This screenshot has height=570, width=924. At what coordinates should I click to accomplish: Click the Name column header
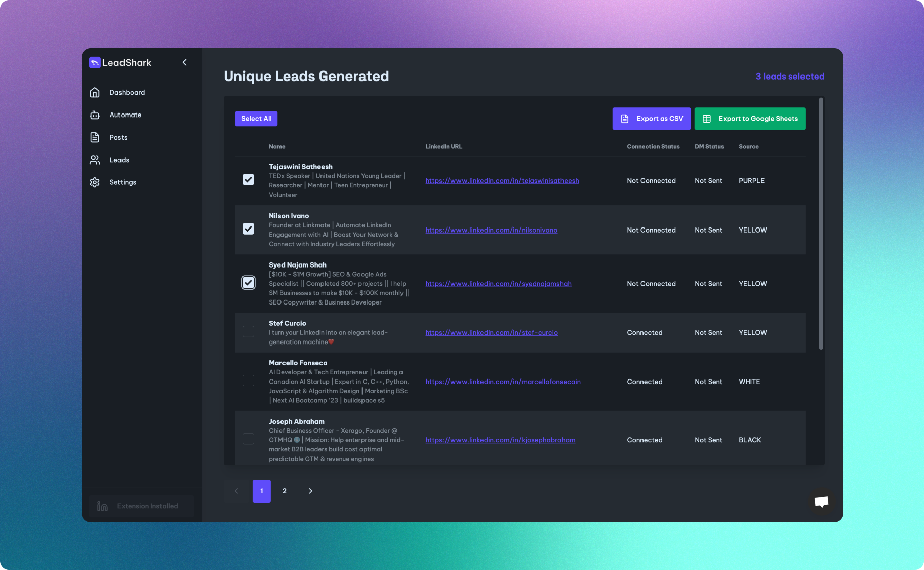[x=277, y=147]
